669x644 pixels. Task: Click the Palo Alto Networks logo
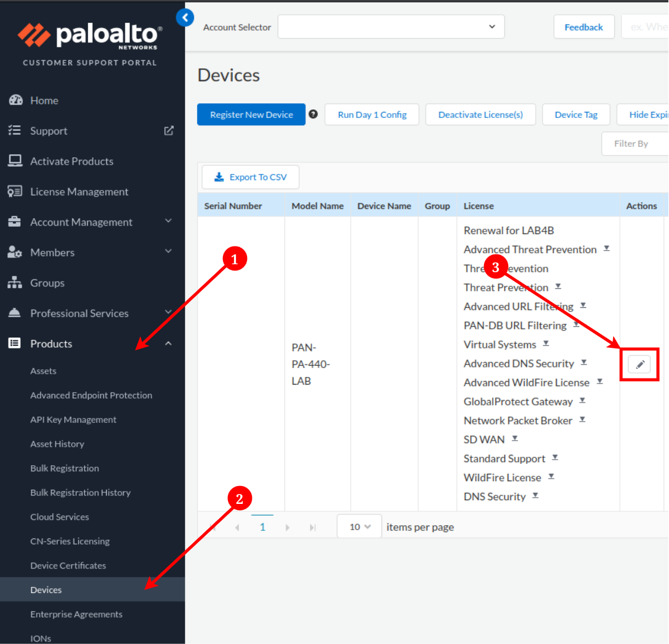click(x=90, y=36)
